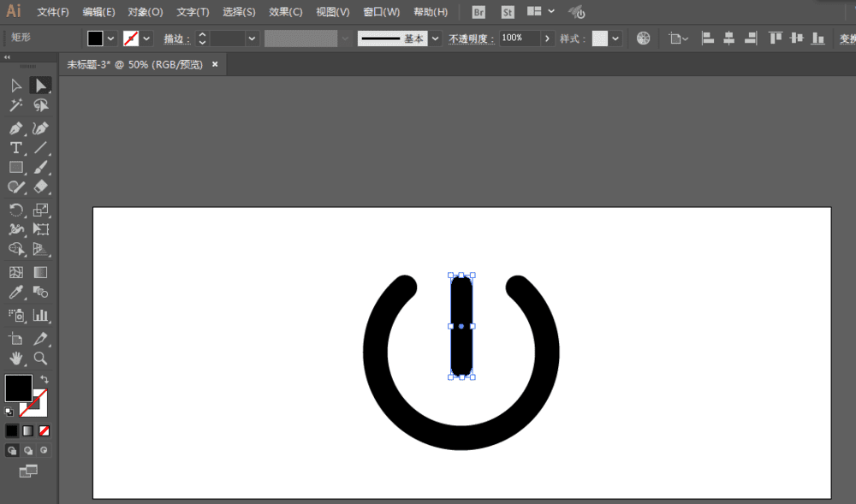Select the Artboard tool

(x=15, y=339)
